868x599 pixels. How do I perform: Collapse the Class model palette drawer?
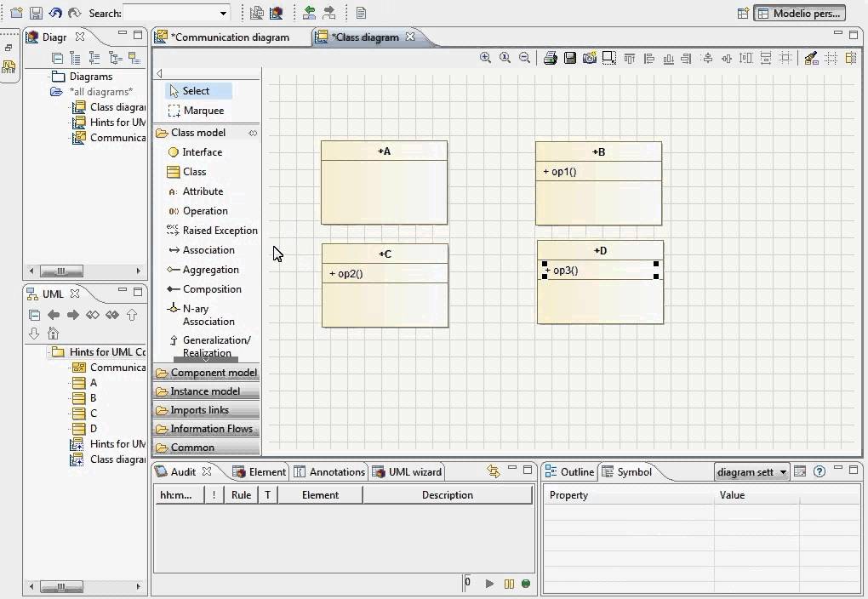[206, 133]
